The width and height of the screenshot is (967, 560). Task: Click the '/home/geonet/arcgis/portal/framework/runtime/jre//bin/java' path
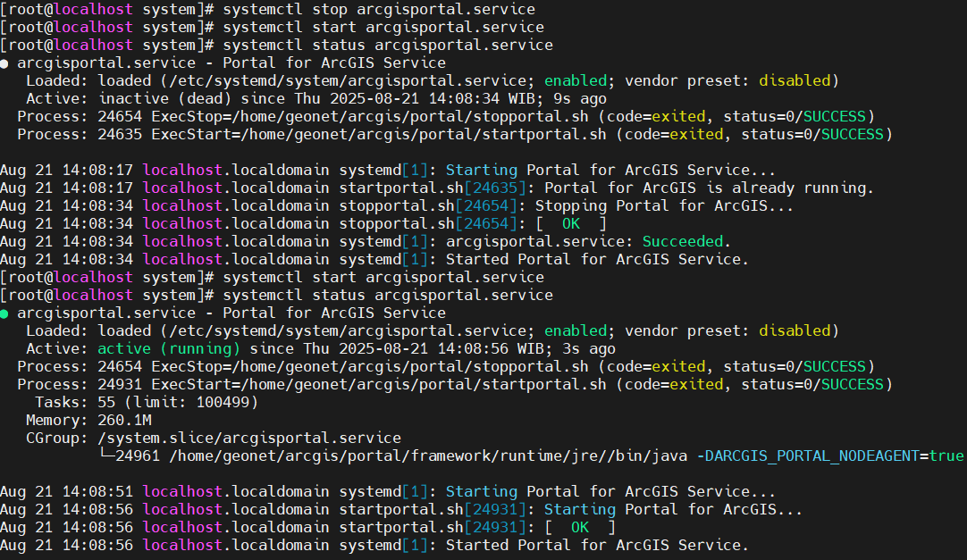[x=428, y=456]
